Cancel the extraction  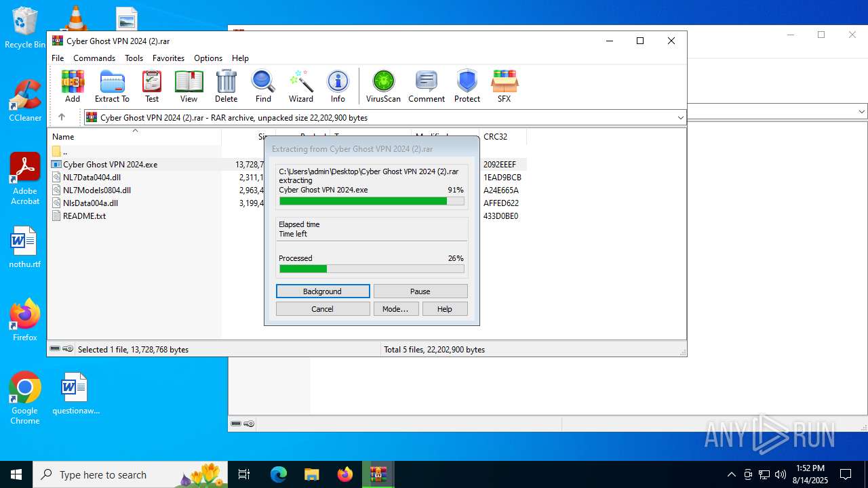point(323,309)
